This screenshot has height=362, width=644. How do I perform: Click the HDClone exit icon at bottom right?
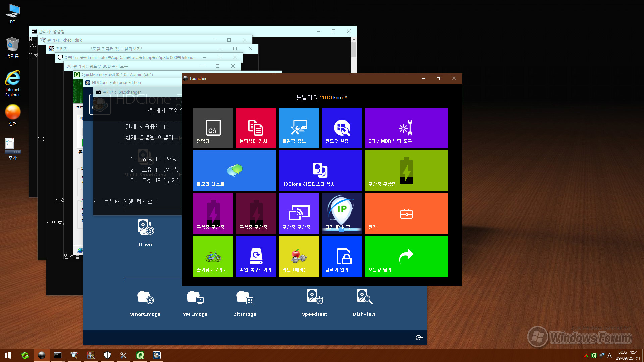click(x=419, y=338)
